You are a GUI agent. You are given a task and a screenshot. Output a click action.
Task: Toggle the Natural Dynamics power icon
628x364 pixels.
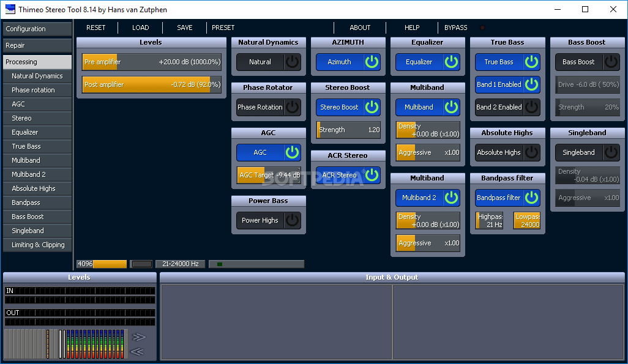[x=292, y=62]
